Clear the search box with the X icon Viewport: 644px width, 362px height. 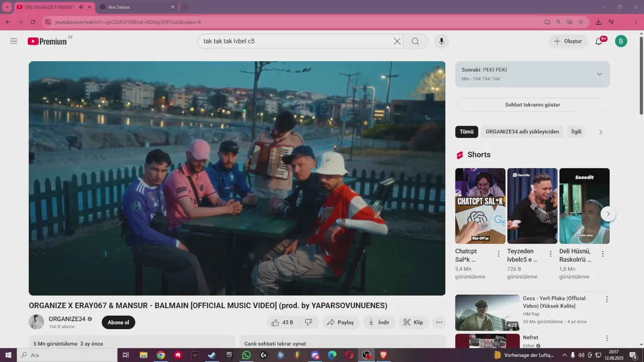[x=397, y=41]
